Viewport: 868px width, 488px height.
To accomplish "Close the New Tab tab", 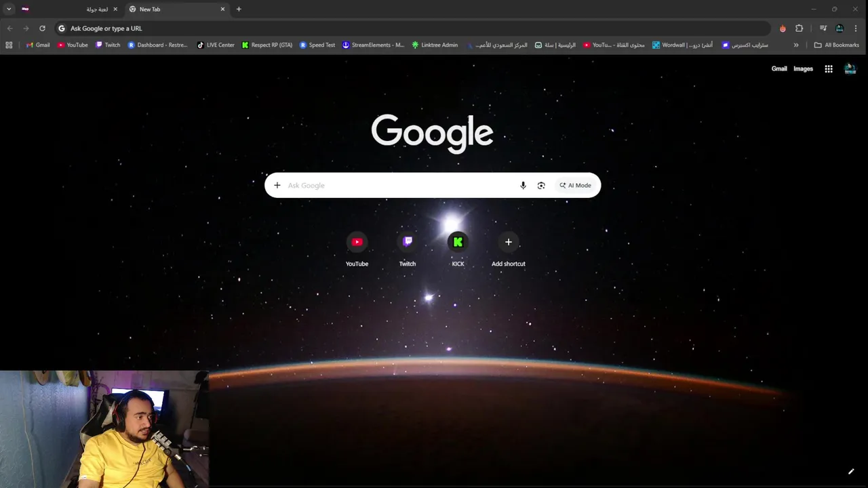I will [x=222, y=9].
